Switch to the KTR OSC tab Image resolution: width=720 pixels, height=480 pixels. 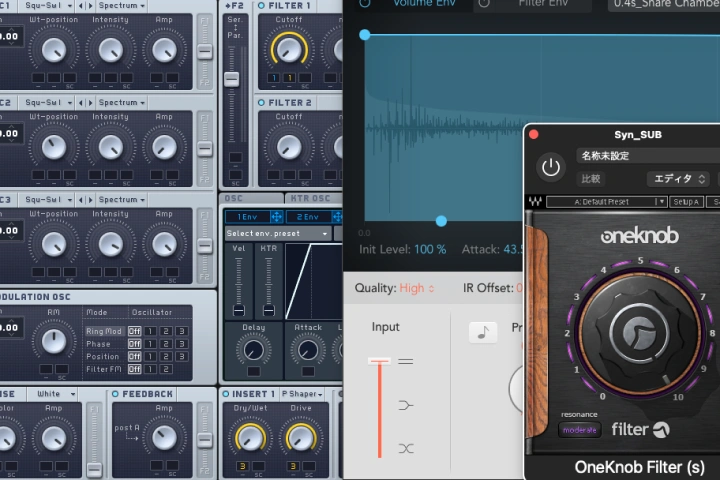coord(313,198)
